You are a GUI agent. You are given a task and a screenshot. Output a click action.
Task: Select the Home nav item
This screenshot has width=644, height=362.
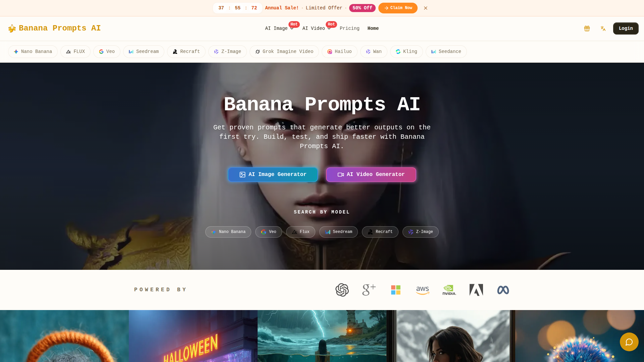373,28
